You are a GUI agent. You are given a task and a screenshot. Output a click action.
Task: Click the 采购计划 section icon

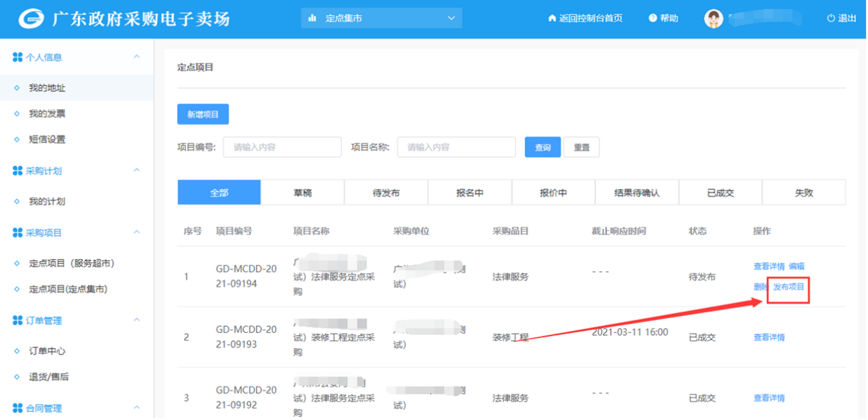[18, 171]
